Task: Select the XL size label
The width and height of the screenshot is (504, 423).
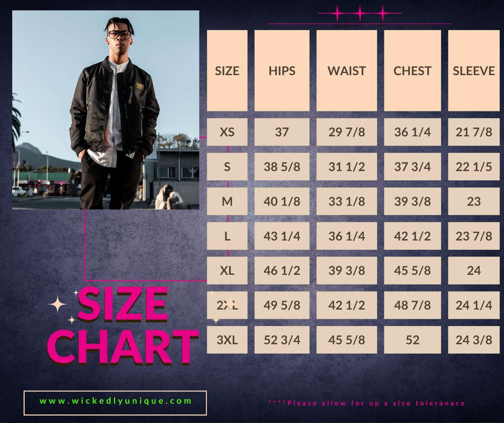Action: [227, 270]
